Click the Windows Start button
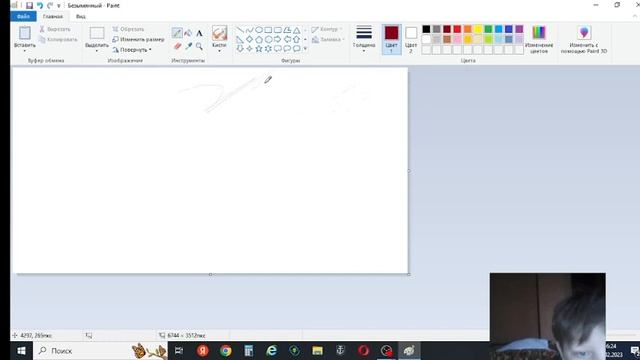The image size is (640, 360). pyautogui.click(x=21, y=351)
